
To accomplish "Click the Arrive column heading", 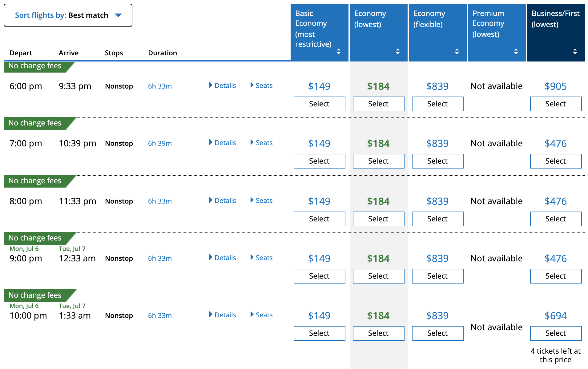I will 68,53.
